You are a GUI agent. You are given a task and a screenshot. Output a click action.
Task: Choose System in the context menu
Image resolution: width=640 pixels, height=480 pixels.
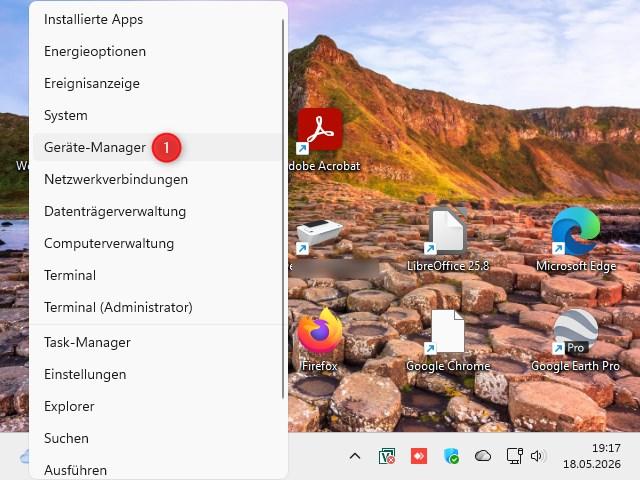point(157,115)
